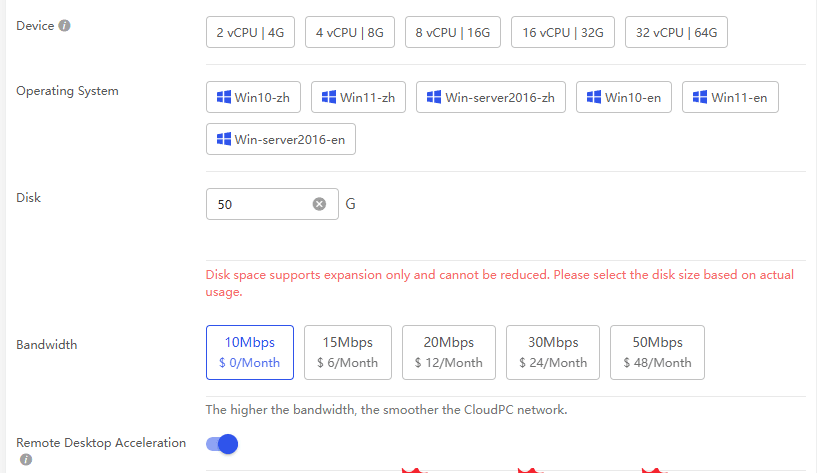Click the Operating System label
Screen dimensions: 817x473
tap(67, 91)
